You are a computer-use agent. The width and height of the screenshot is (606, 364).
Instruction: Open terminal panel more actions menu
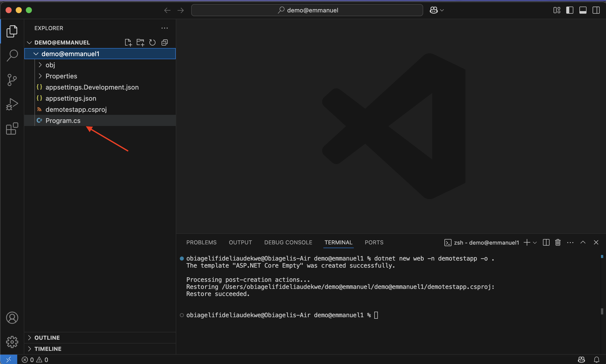tap(570, 242)
